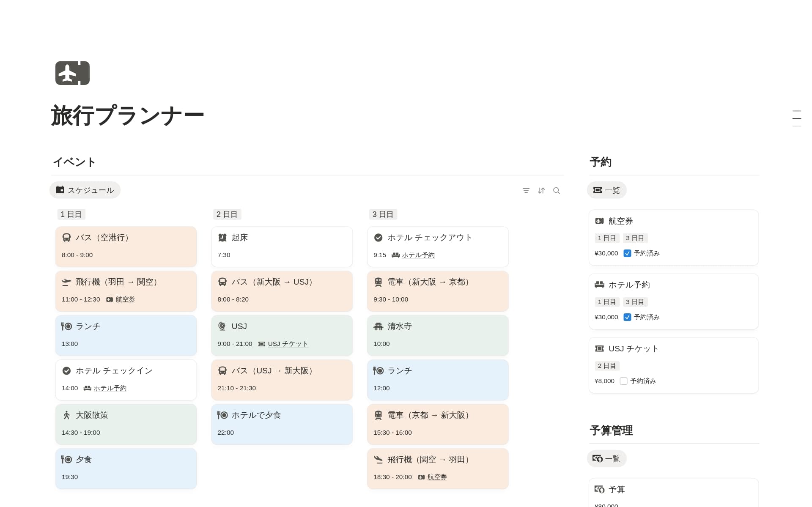Open the filter icon in イベント toolbar

pos(526,191)
